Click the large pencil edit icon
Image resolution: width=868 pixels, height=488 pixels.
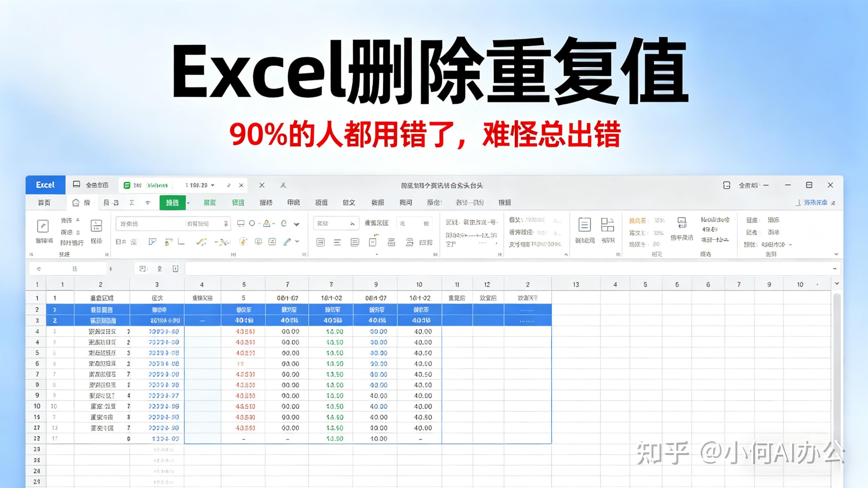tap(43, 226)
